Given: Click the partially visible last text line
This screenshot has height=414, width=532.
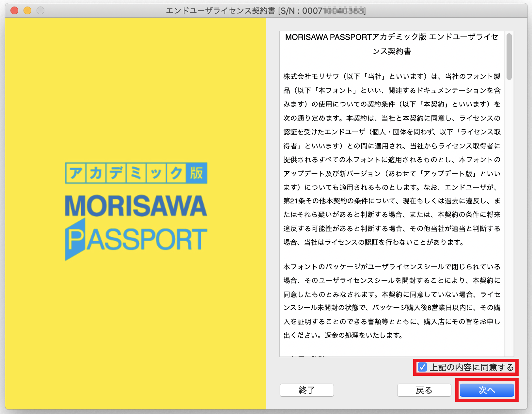Looking at the screenshot, I should [304, 355].
